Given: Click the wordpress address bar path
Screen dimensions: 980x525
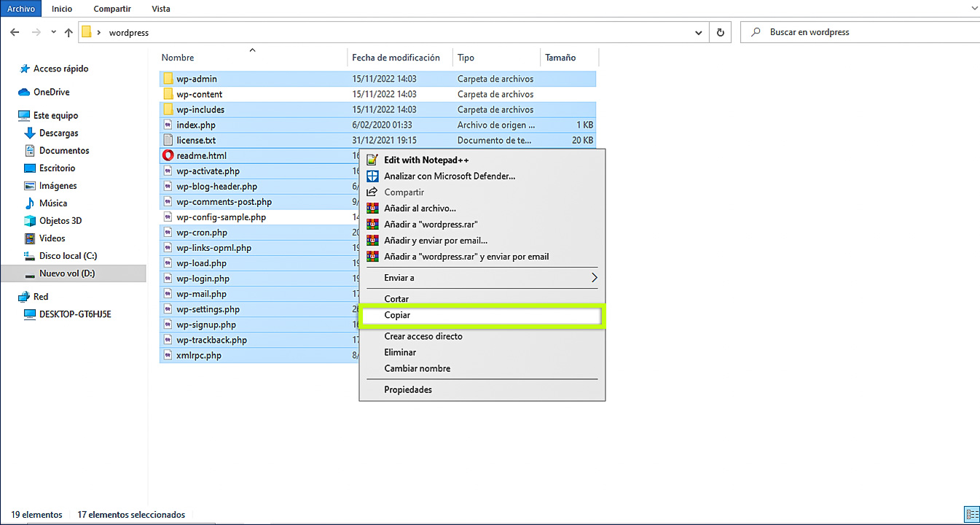Looking at the screenshot, I should pyautogui.click(x=129, y=33).
